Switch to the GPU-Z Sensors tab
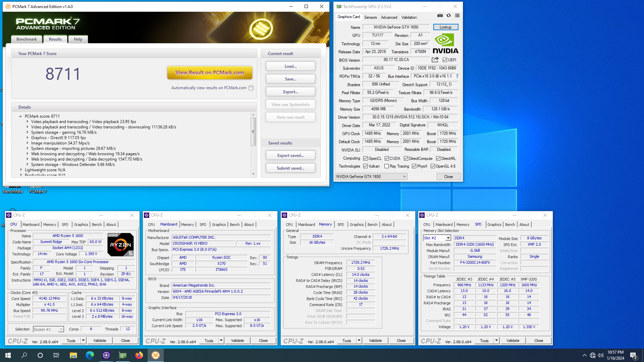644x362 pixels. [370, 17]
